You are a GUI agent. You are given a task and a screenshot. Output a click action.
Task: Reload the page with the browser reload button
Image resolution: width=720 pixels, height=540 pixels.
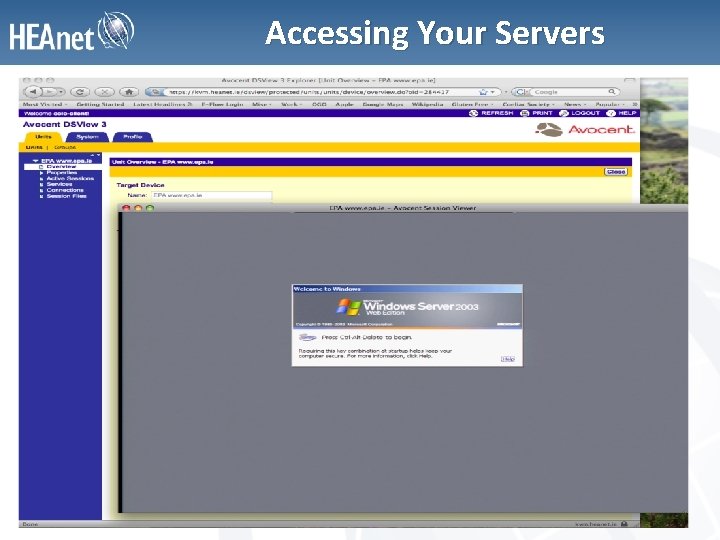80,92
